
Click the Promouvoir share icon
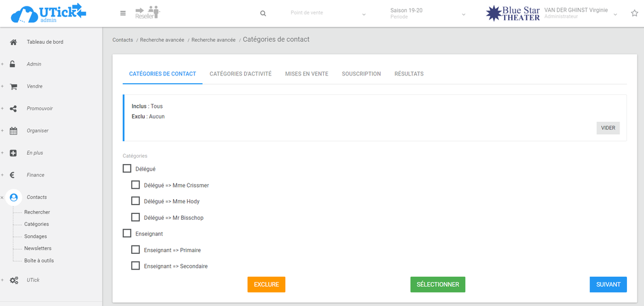point(13,108)
